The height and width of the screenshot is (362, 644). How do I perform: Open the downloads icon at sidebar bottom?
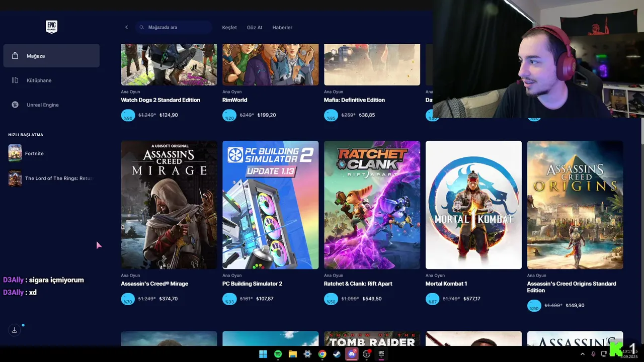(15, 330)
